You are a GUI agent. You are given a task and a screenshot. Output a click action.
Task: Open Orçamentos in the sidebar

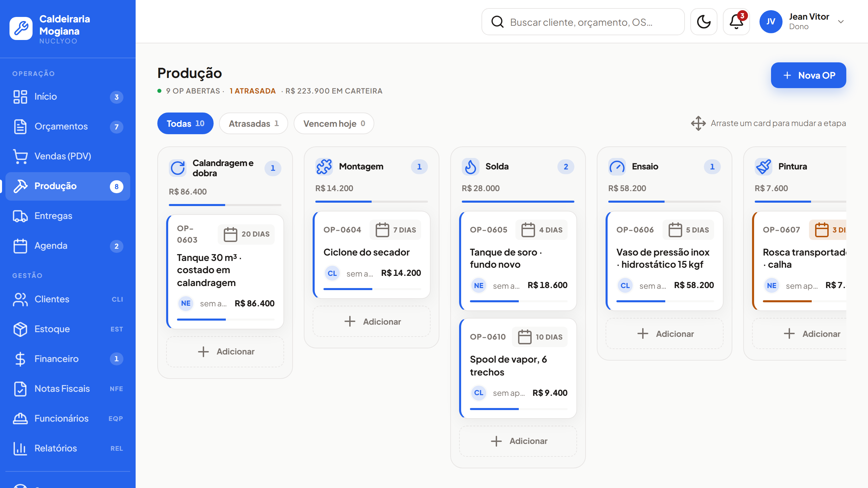pos(68,126)
